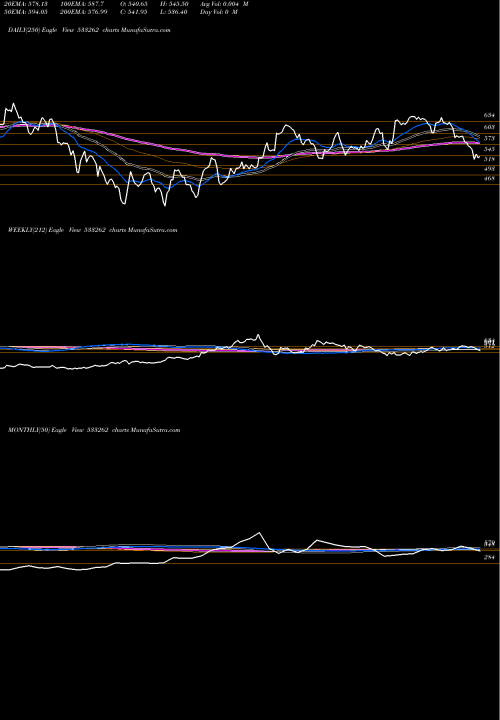Click the WEEKLY(212) Eagle View chart title
500x720 pixels.
click(92, 230)
